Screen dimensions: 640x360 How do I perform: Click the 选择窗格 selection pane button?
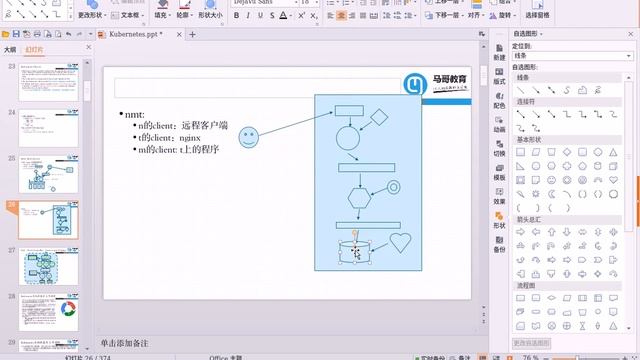[x=537, y=10]
